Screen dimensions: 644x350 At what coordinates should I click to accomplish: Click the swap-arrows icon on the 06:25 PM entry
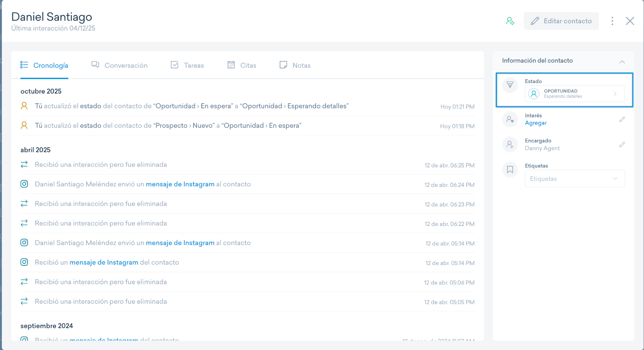pyautogui.click(x=24, y=164)
